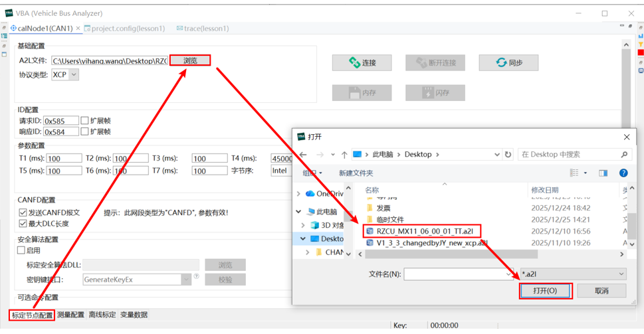Select the 测量配置 bottom tab
Image resolution: width=644 pixels, height=334 pixels.
coord(70,315)
